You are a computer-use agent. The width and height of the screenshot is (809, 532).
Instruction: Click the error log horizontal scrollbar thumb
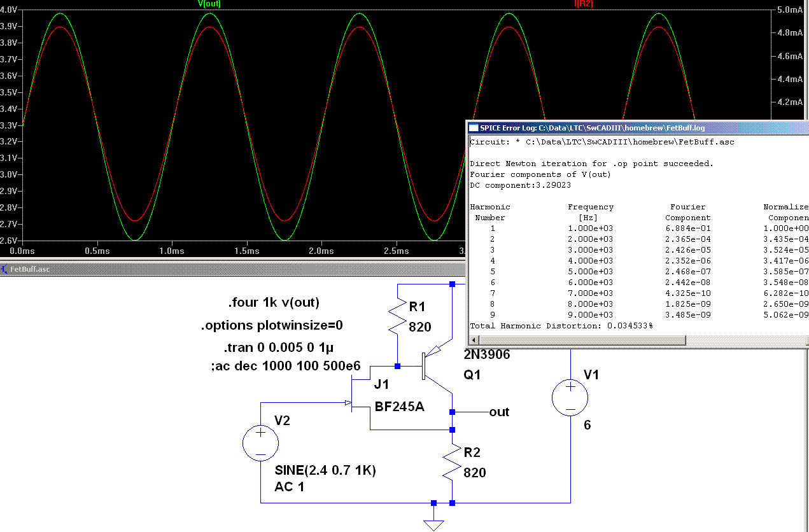pyautogui.click(x=582, y=340)
